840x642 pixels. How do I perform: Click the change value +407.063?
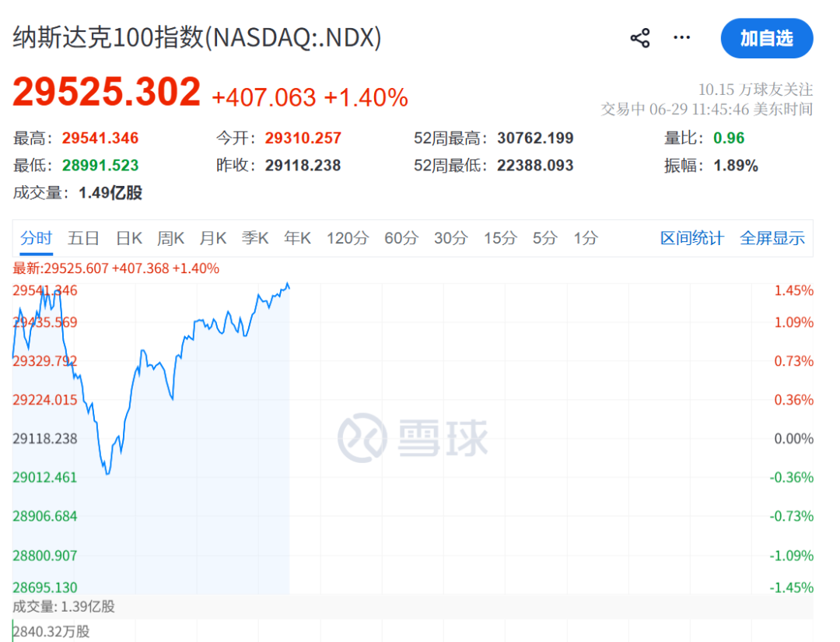[264, 97]
